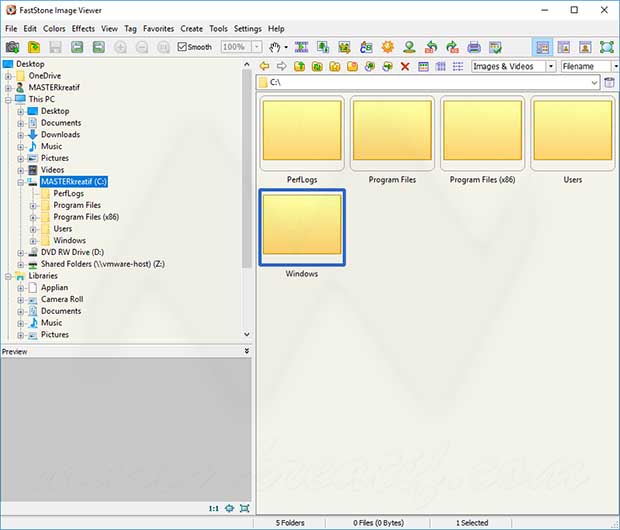Open the Tag menu
This screenshot has width=620, height=530.
pos(130,29)
